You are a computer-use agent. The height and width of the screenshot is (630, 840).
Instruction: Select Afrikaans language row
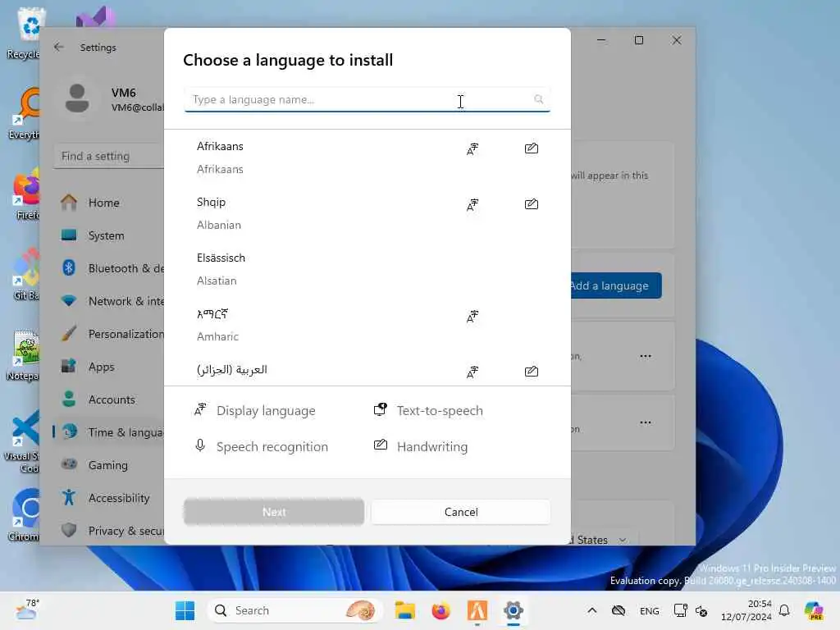367,157
